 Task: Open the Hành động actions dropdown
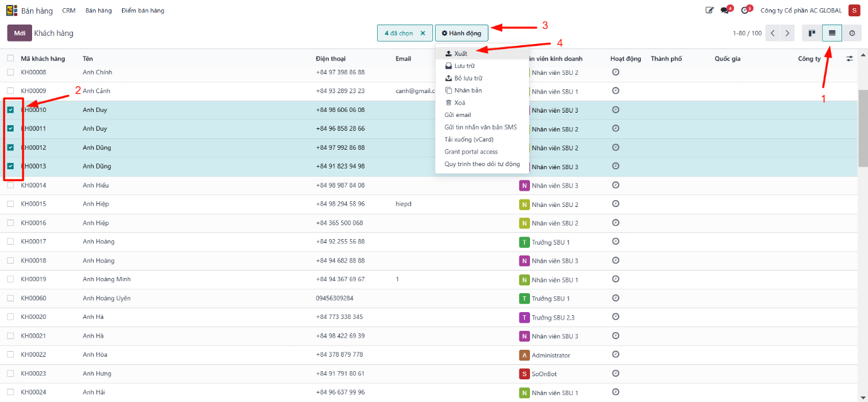461,33
